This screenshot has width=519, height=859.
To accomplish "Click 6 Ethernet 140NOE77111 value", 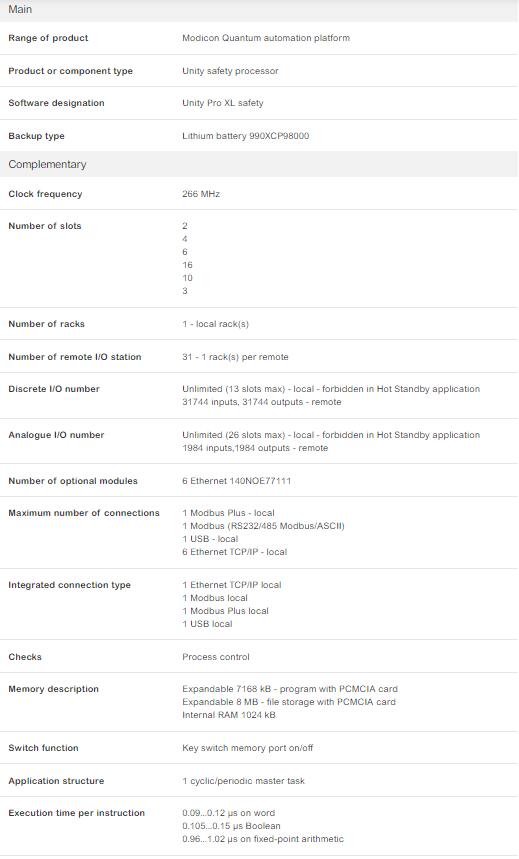I will pos(236,481).
